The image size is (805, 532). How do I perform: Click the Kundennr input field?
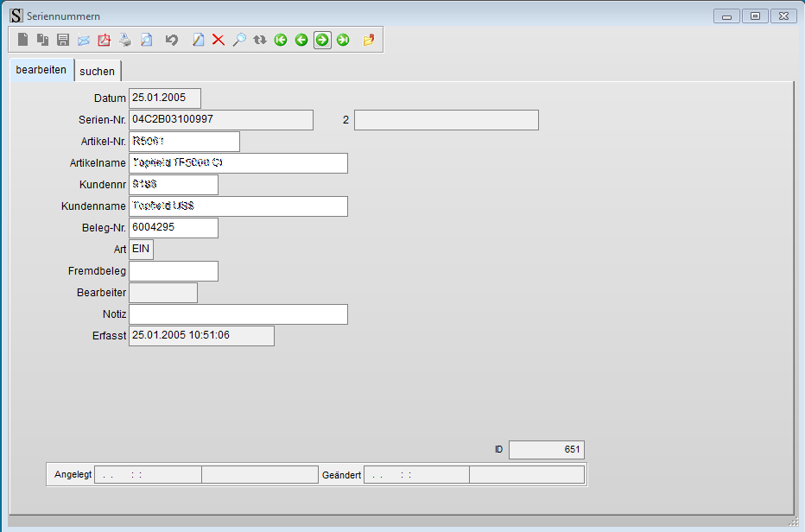[x=174, y=184]
